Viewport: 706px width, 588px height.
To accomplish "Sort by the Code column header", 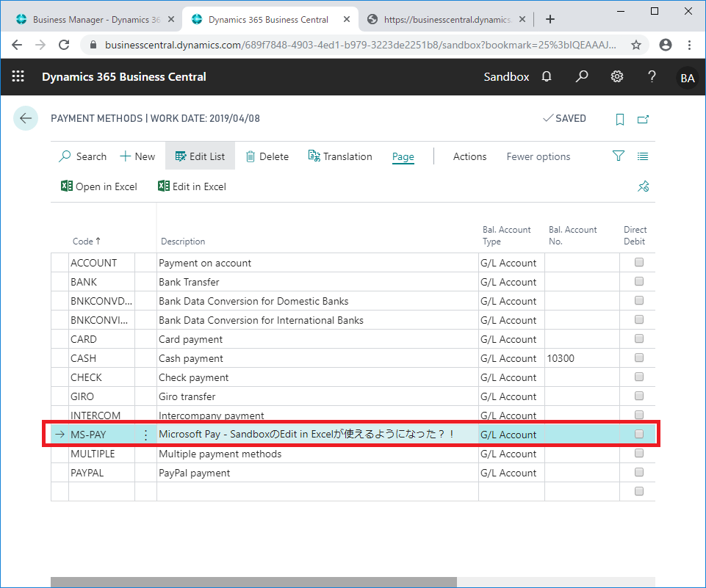I will (x=87, y=241).
